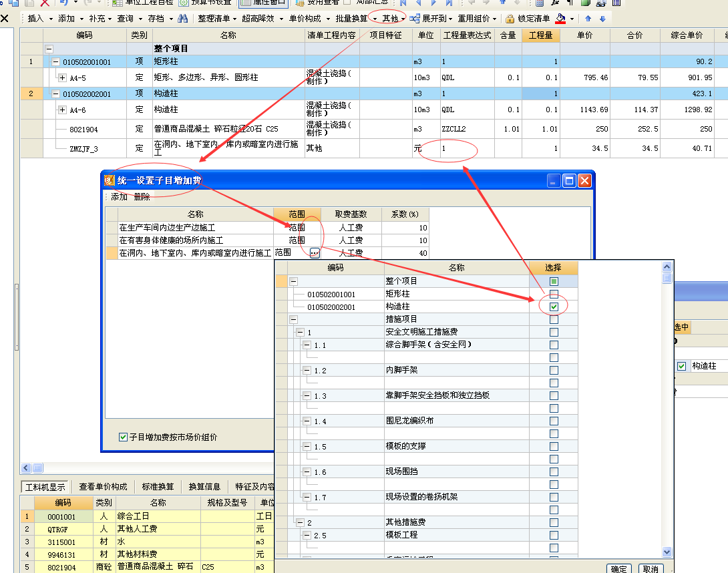Screen dimensions: 728x573
Task: Click scroll-up arrow of selection list
Action: 667,266
